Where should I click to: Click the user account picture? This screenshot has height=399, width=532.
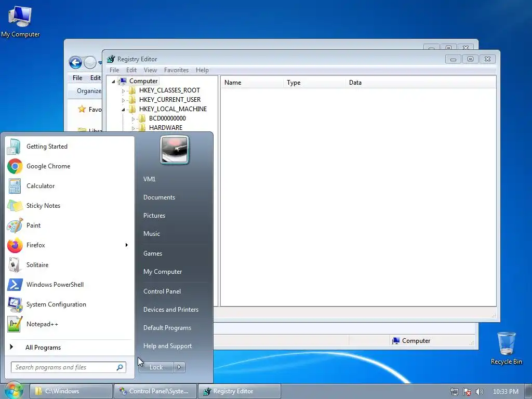pyautogui.click(x=175, y=150)
